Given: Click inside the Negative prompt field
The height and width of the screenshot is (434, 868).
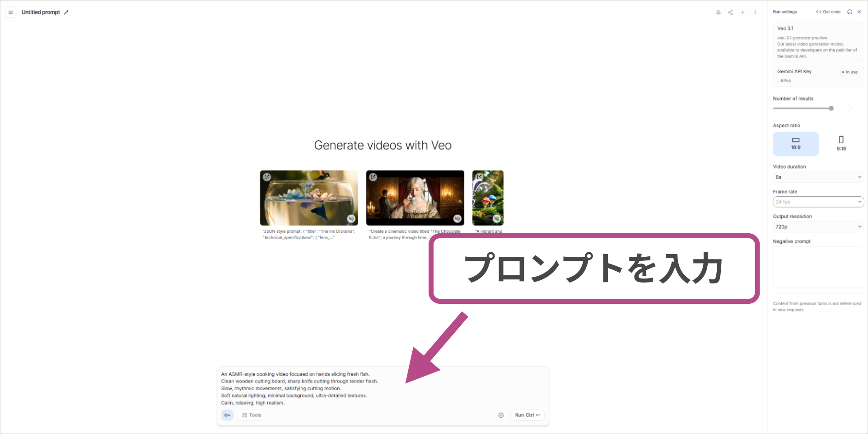Looking at the screenshot, I should 818,267.
